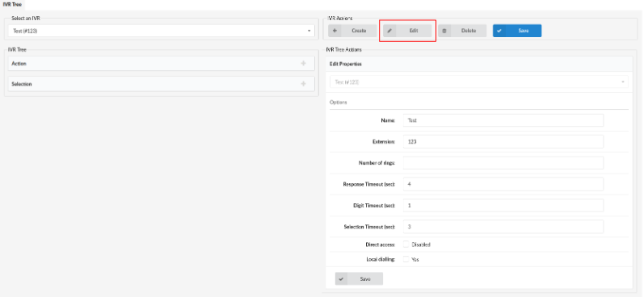Click the plus icon on Create button
This screenshot has width=644, height=297.
click(x=335, y=31)
